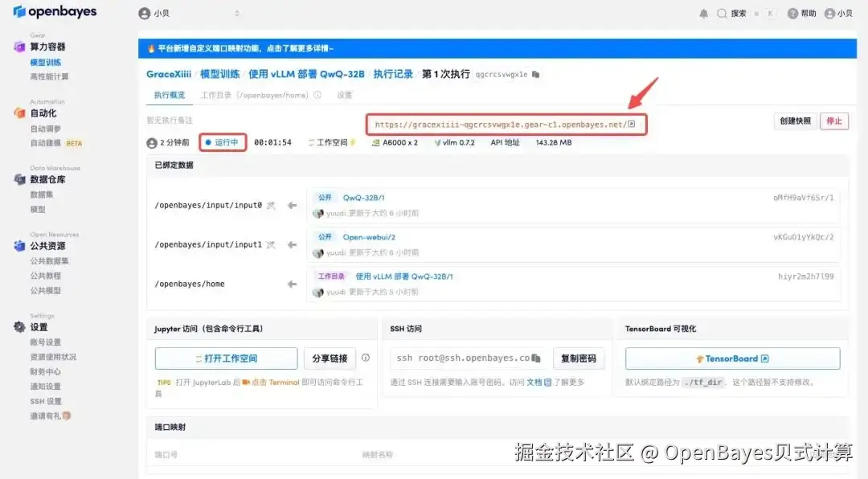The height and width of the screenshot is (479, 868).
Task: Click the search magnifier icon
Action: click(722, 14)
